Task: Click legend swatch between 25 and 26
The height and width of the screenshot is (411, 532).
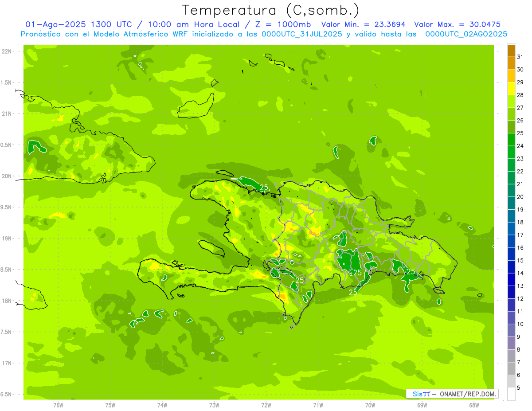Action: coord(511,127)
